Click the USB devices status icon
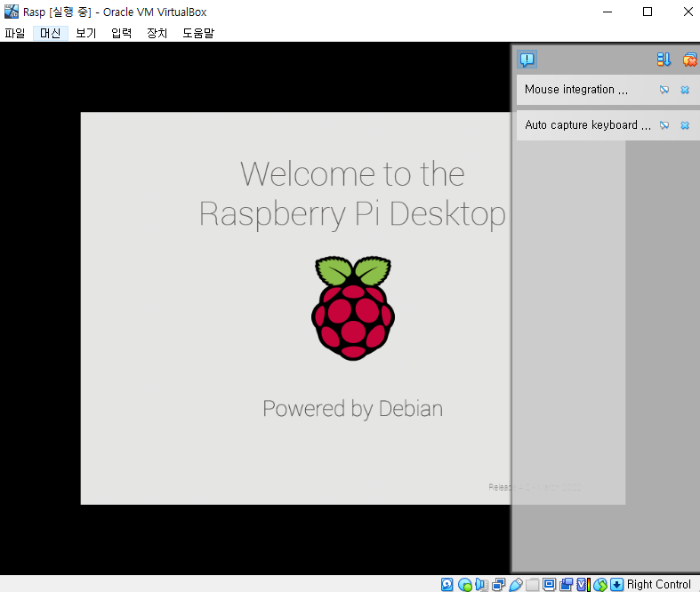700x592 pixels. coord(515,584)
